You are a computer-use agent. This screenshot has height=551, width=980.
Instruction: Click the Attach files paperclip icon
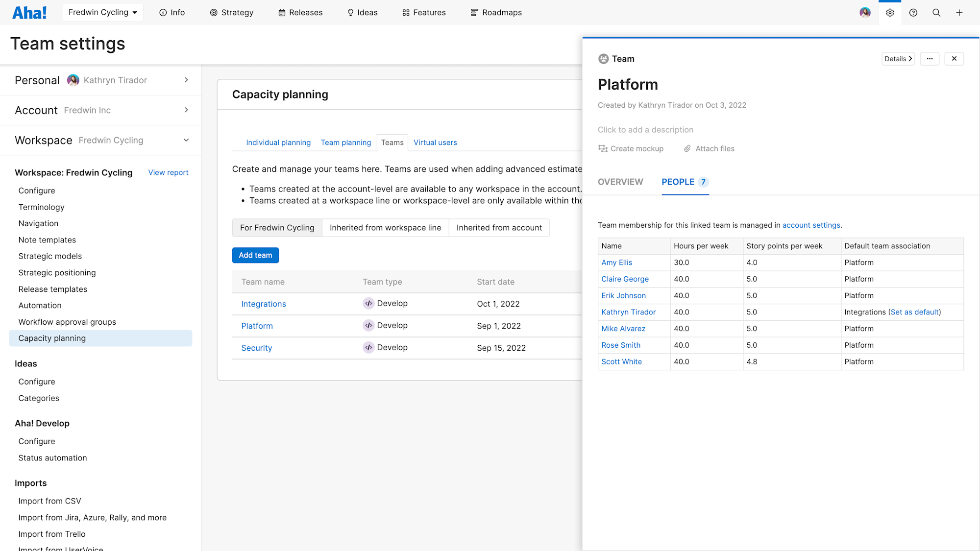[x=688, y=148]
